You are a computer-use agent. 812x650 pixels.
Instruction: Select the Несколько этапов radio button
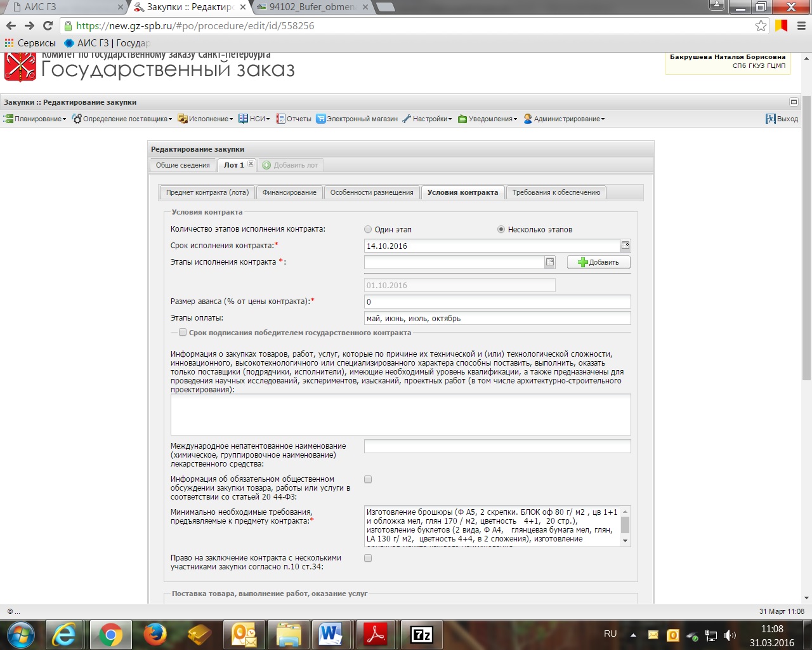(501, 230)
